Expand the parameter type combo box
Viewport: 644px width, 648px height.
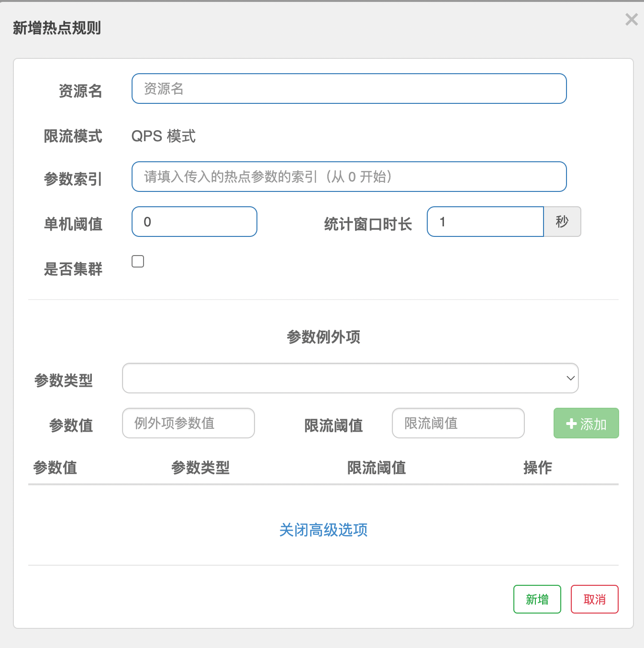[x=350, y=378]
